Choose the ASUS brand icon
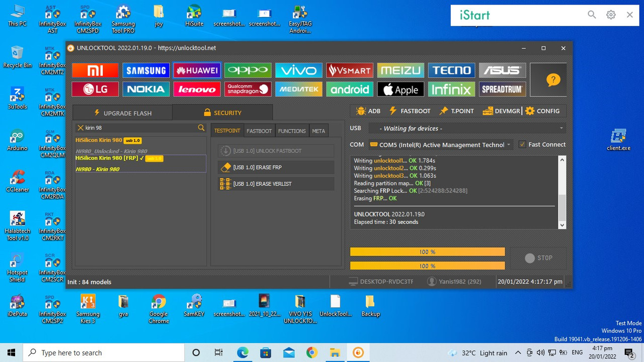Viewport: 644px width, 362px height. [x=502, y=70]
